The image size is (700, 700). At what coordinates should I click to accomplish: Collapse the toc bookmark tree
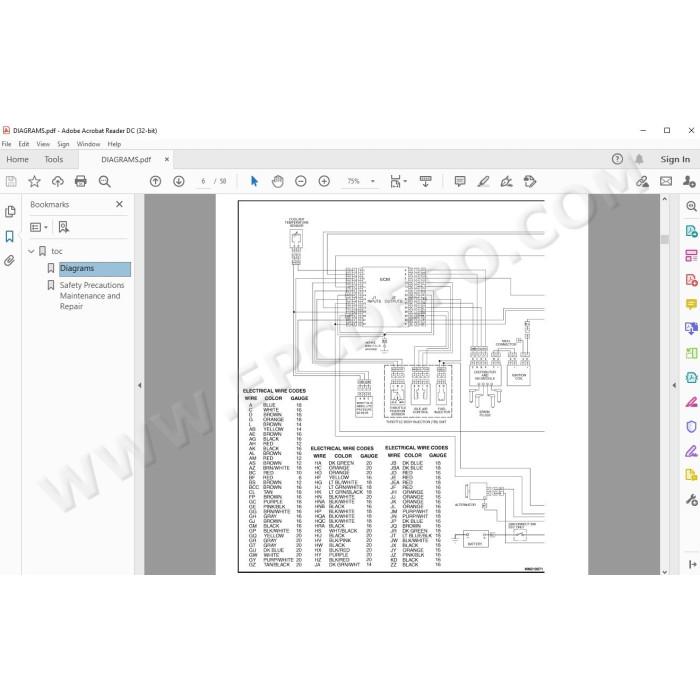coord(31,251)
